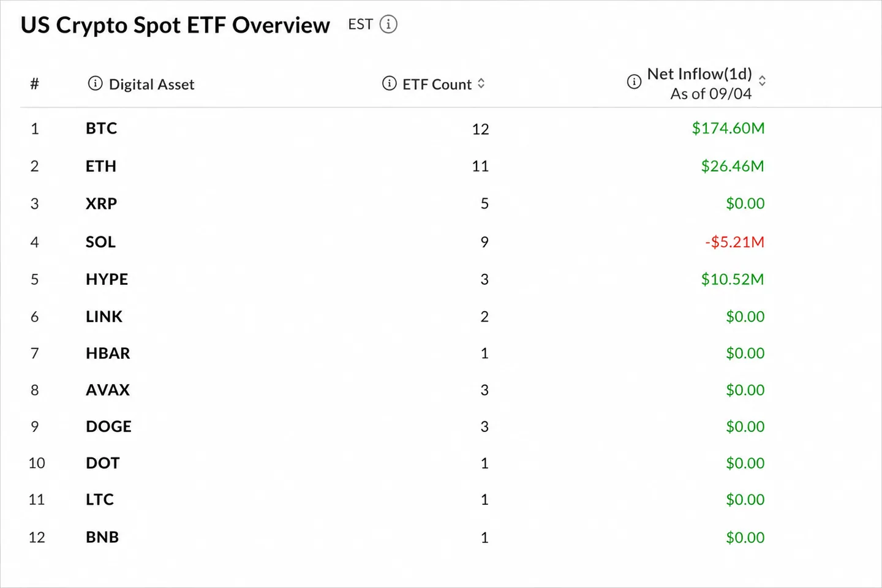Select the AVAX digital asset
The height and width of the screenshot is (588, 882).
(108, 390)
